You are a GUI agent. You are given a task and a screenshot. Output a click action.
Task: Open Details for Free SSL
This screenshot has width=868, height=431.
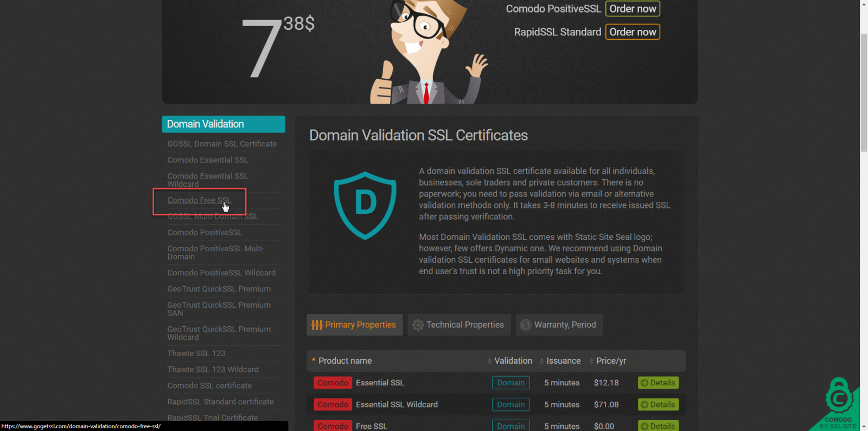click(658, 426)
